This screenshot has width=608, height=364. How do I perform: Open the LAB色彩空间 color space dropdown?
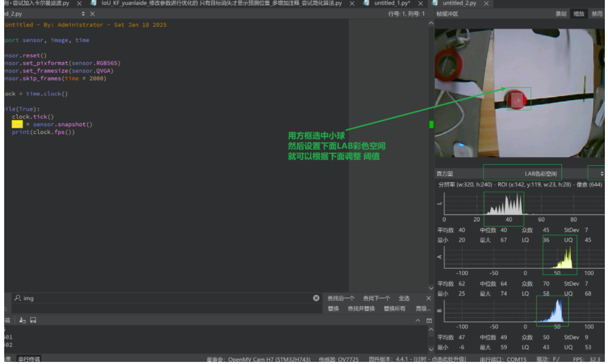coord(542,173)
